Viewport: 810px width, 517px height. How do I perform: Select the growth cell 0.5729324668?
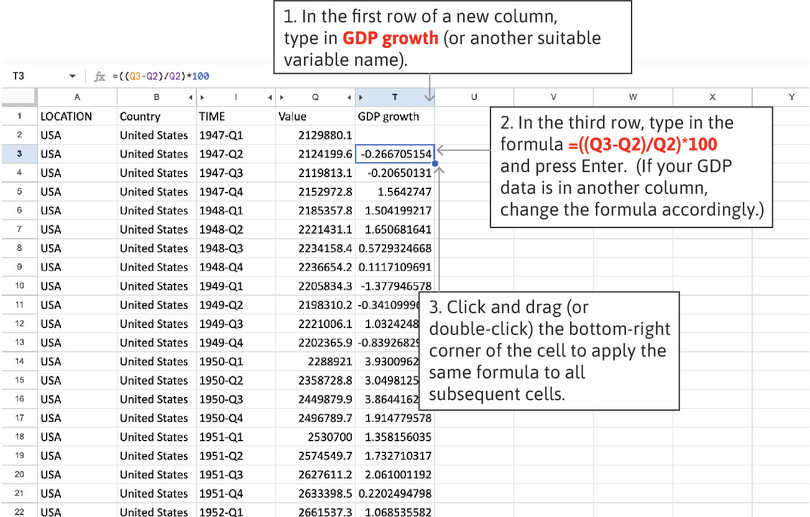395,248
